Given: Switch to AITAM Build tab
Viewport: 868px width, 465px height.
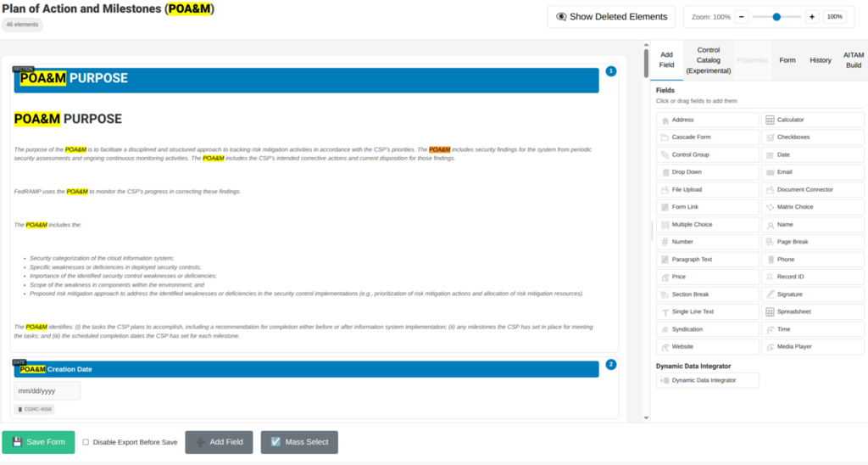Looking at the screenshot, I should click(x=853, y=60).
